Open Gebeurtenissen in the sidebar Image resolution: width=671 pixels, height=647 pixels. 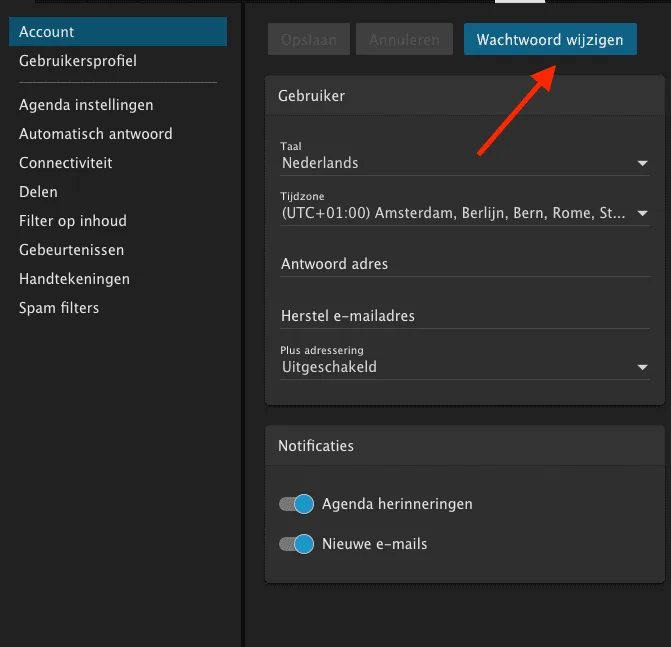point(71,250)
